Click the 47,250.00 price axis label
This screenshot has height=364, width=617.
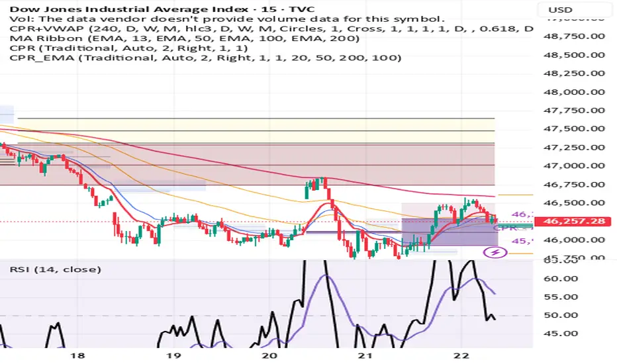tap(574, 148)
